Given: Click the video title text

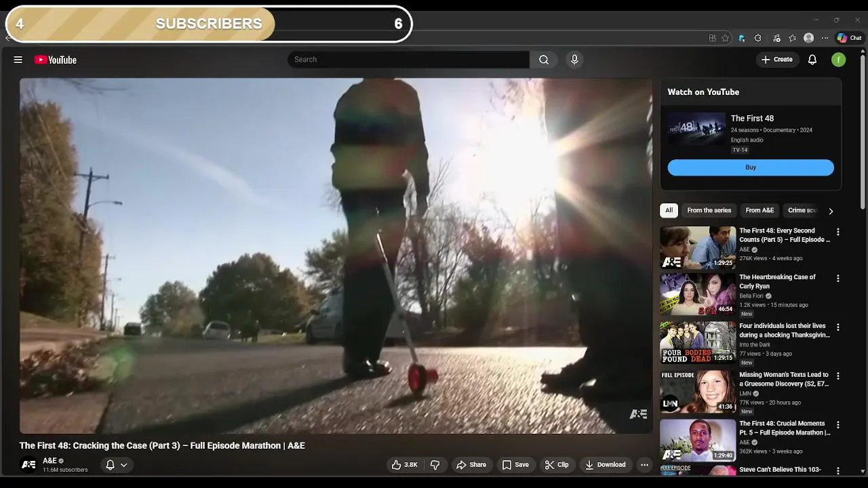Looking at the screenshot, I should coord(162,445).
